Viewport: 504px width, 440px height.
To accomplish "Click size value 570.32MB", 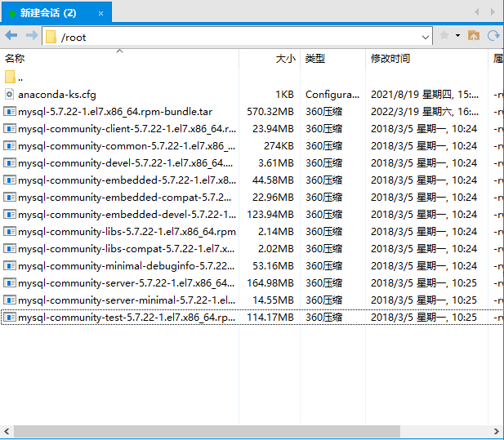I will (270, 112).
